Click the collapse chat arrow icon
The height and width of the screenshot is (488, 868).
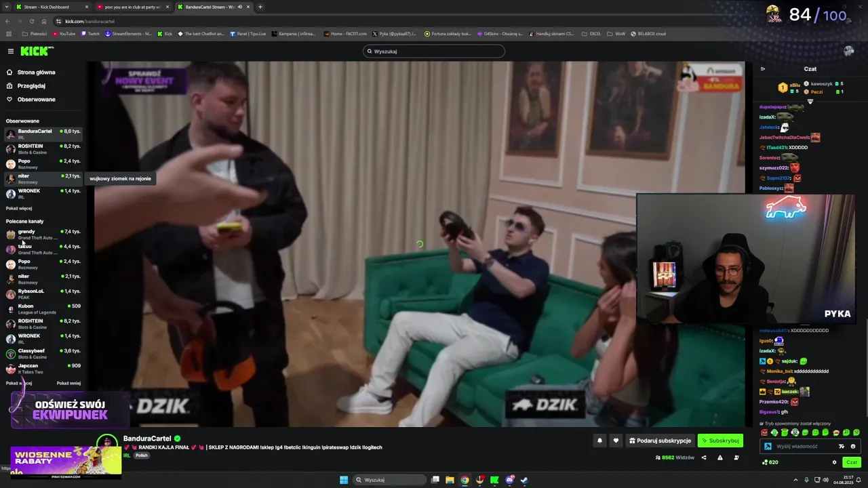[x=762, y=68]
